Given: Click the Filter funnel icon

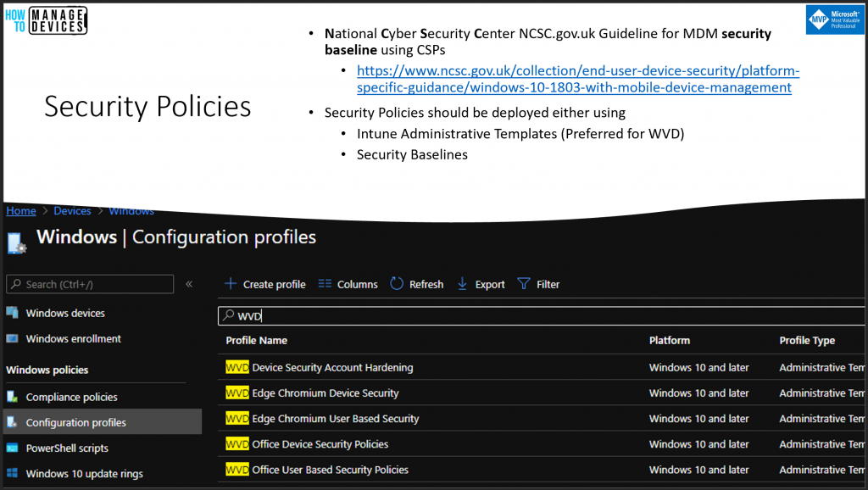Looking at the screenshot, I should (x=524, y=284).
